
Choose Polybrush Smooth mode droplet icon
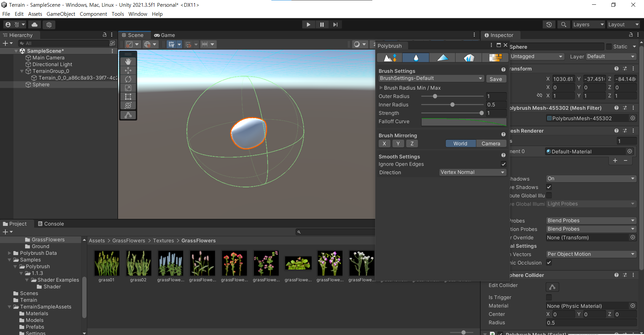pos(416,58)
